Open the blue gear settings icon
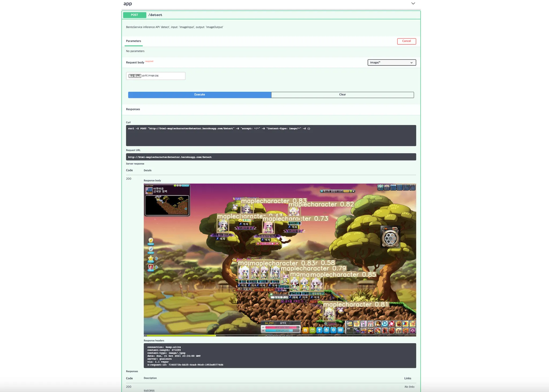The height and width of the screenshot is (392, 549). [x=333, y=330]
